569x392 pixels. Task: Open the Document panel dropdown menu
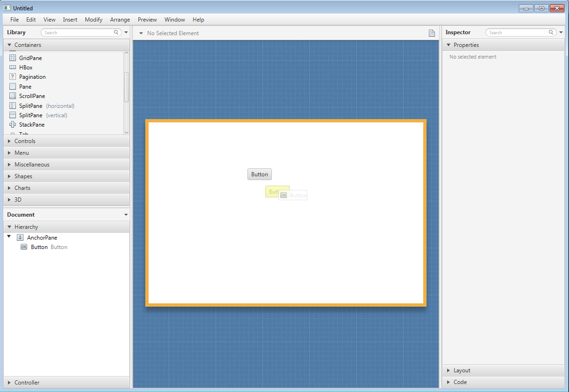pos(126,215)
